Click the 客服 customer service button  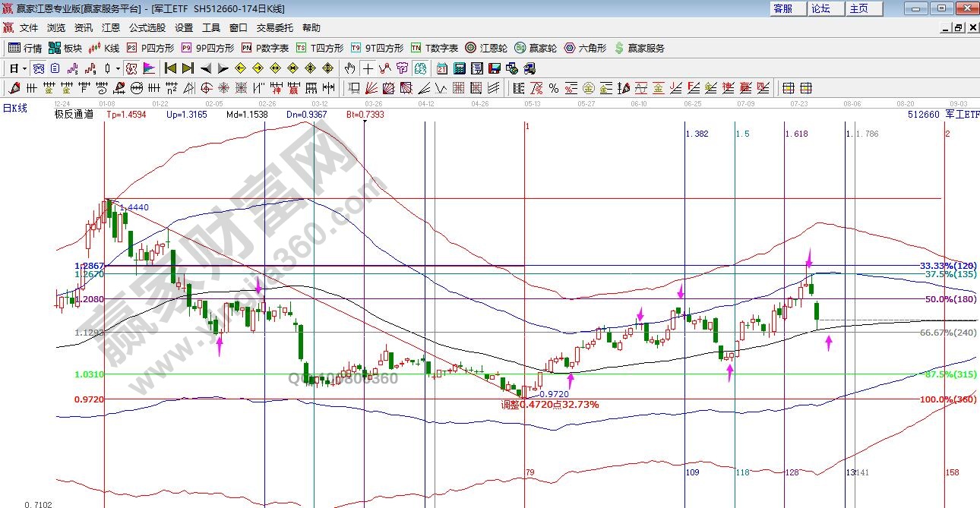pyautogui.click(x=782, y=8)
